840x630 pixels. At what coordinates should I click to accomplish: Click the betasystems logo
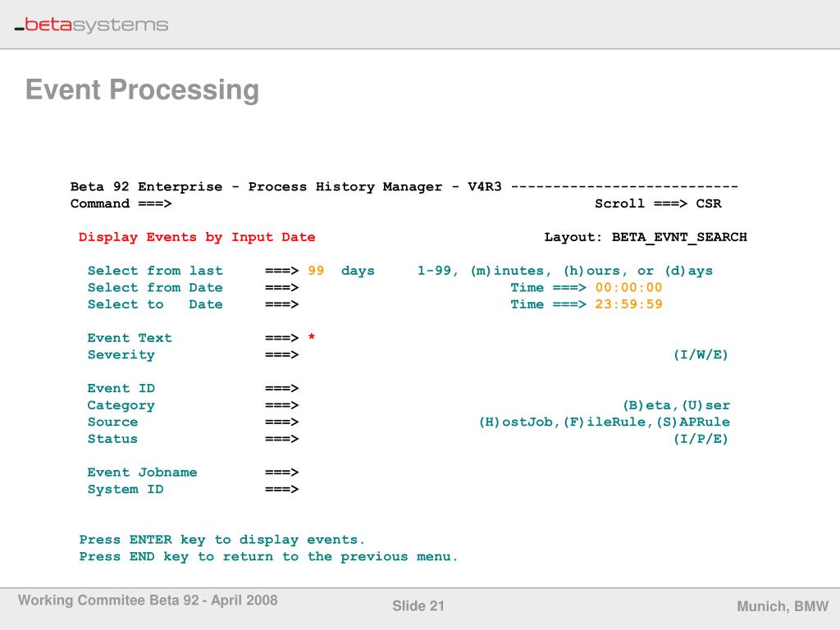pos(91,25)
